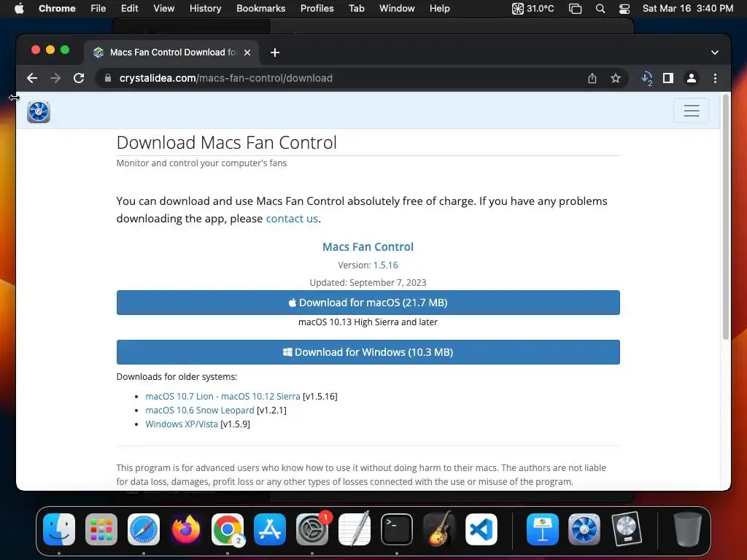The height and width of the screenshot is (560, 747).
Task: Open Chrome downloads indicator
Action: pyautogui.click(x=646, y=78)
